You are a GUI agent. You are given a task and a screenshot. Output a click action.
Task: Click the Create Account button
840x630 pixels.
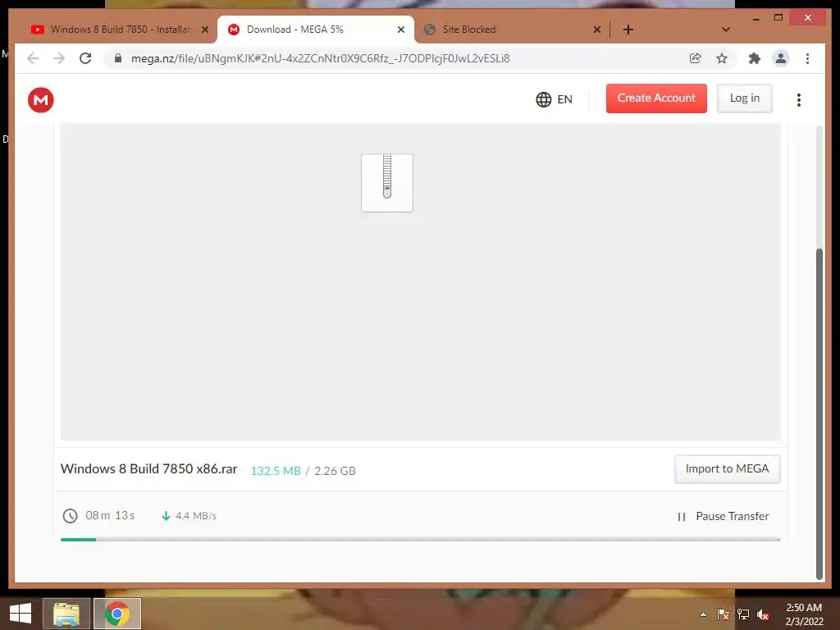(x=656, y=98)
